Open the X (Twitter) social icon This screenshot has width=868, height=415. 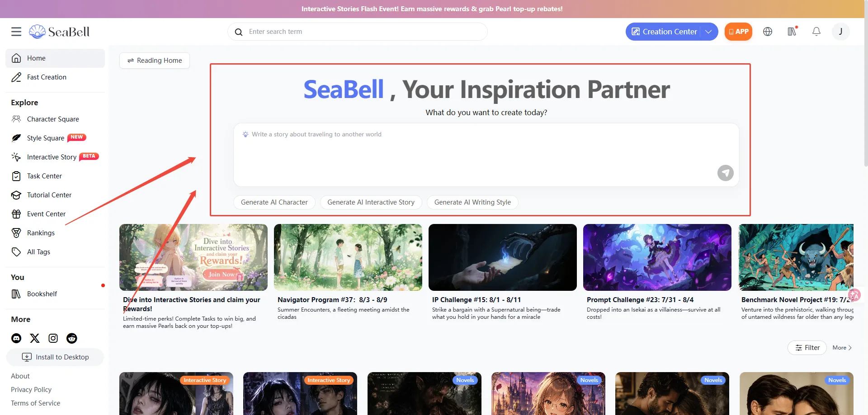pyautogui.click(x=35, y=338)
